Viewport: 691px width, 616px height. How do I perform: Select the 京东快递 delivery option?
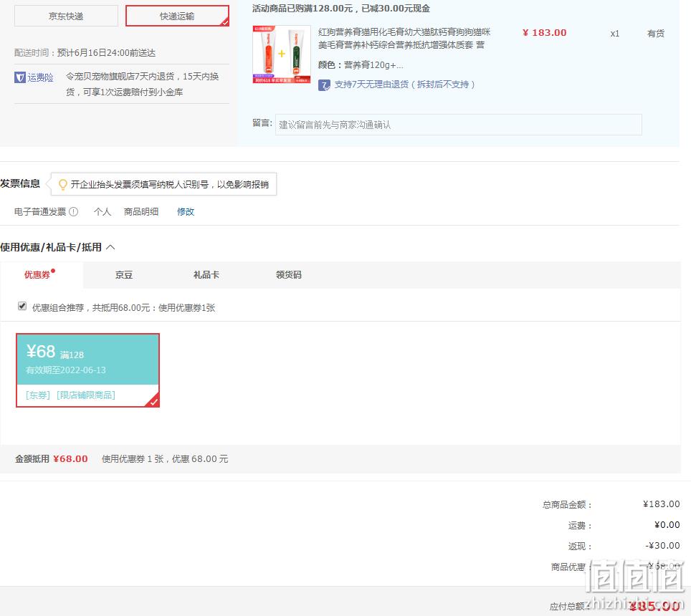tap(66, 16)
